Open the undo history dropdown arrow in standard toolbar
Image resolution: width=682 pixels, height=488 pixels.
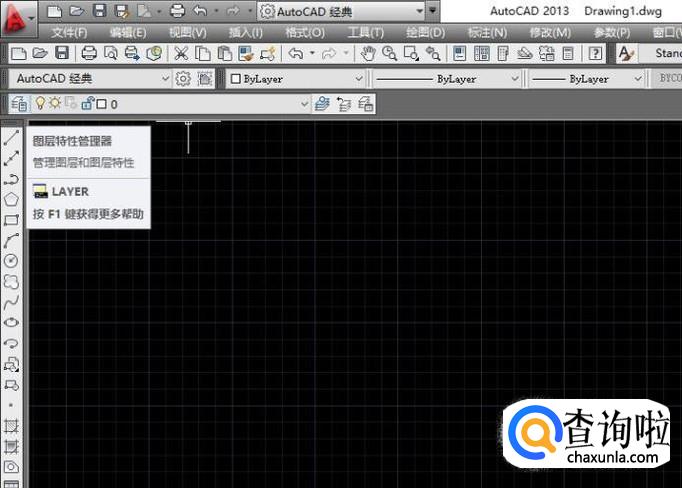[312, 53]
